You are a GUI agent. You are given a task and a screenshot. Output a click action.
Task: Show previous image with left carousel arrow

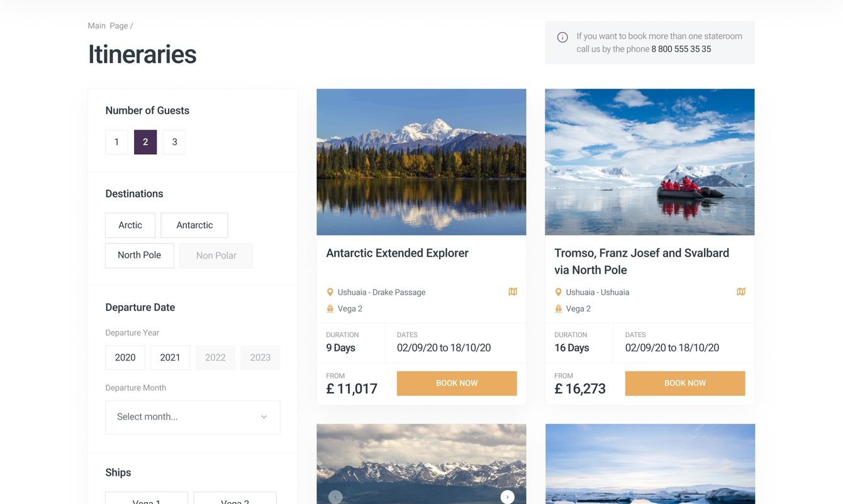[335, 497]
